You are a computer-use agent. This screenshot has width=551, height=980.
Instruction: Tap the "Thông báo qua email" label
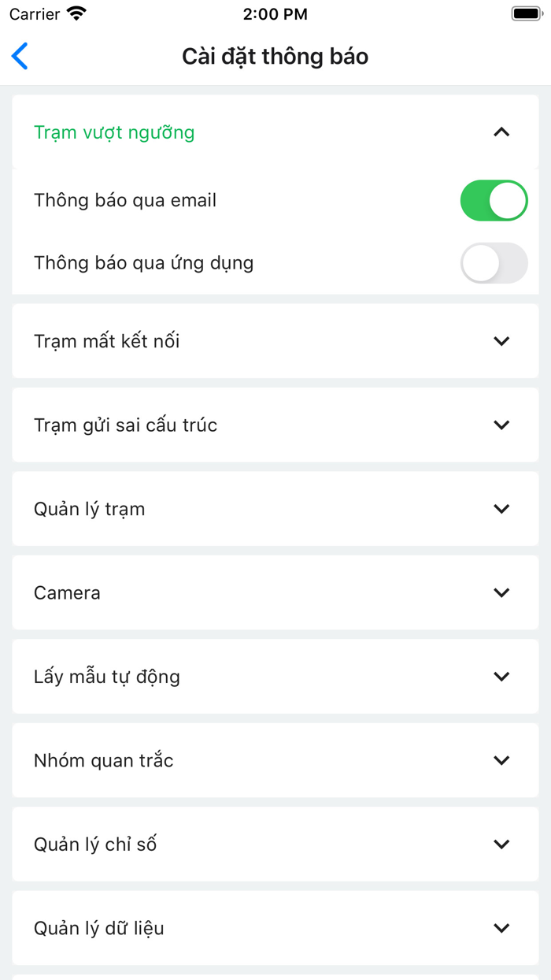[123, 200]
